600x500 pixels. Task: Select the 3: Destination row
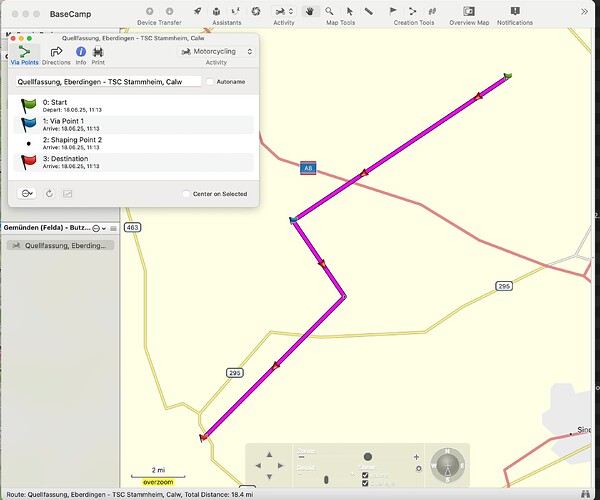click(x=133, y=162)
